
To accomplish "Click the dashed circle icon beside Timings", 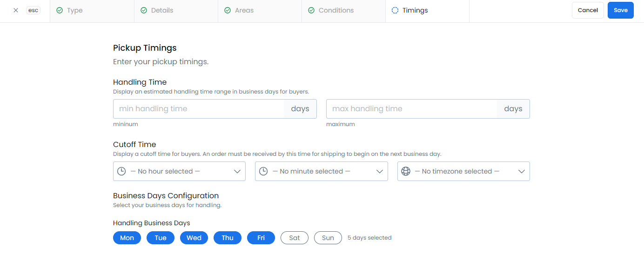I will [395, 10].
